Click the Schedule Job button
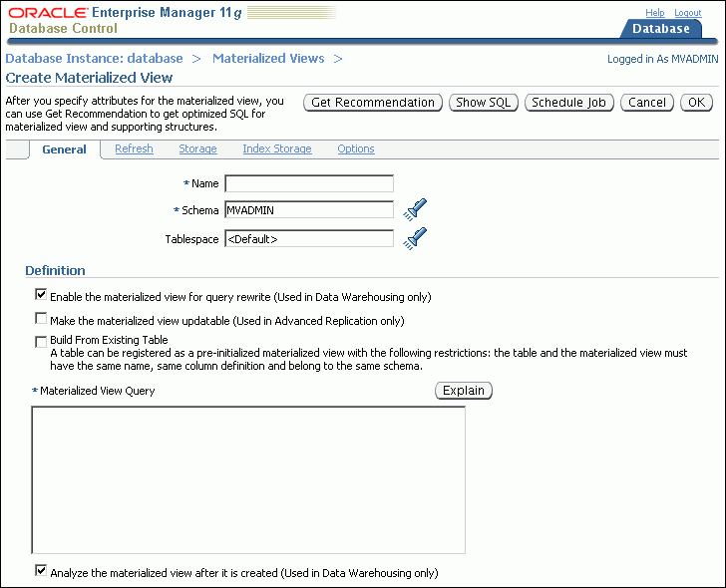Viewport: 726px width, 588px height. click(x=568, y=103)
